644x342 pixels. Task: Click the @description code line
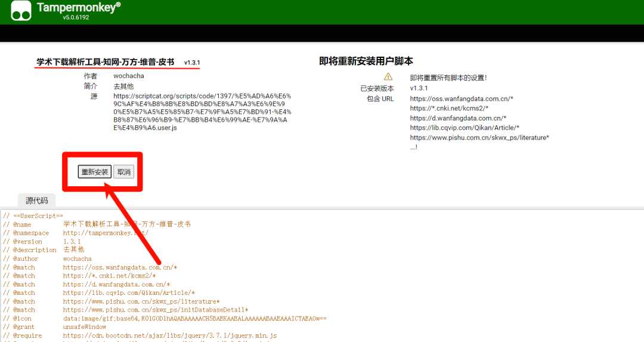pyautogui.click(x=44, y=250)
